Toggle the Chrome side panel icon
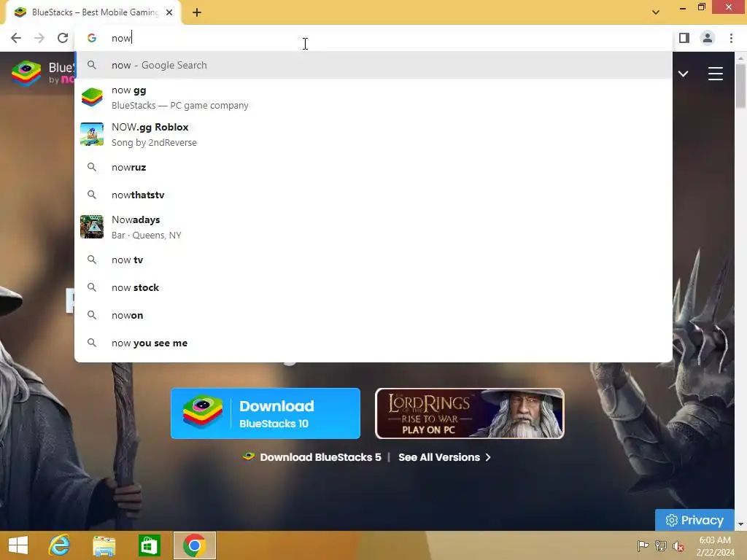The width and height of the screenshot is (747, 560). [x=684, y=38]
